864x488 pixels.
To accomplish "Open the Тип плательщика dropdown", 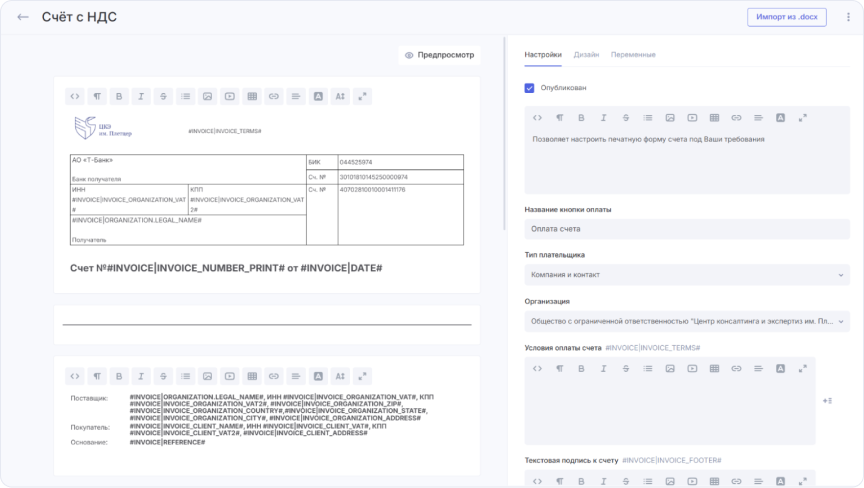I will pos(687,275).
